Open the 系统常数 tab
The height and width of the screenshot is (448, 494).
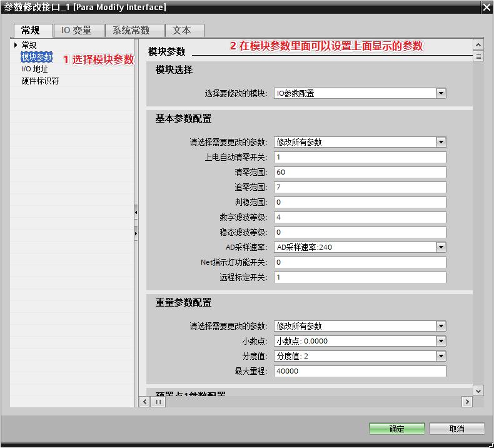click(131, 30)
